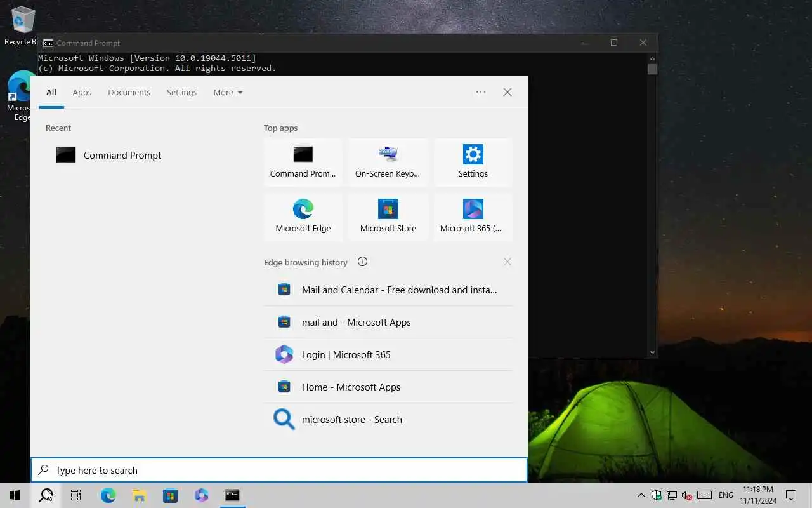
Task: Open the clock showing 11:18 PM
Action: tap(757, 495)
